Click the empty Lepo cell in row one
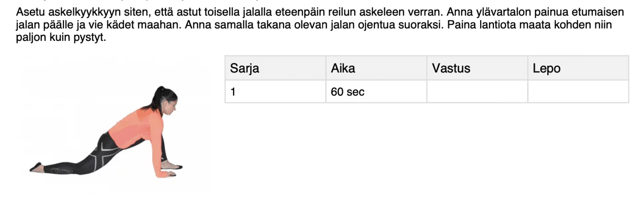This screenshot has width=644, height=199. click(x=578, y=91)
